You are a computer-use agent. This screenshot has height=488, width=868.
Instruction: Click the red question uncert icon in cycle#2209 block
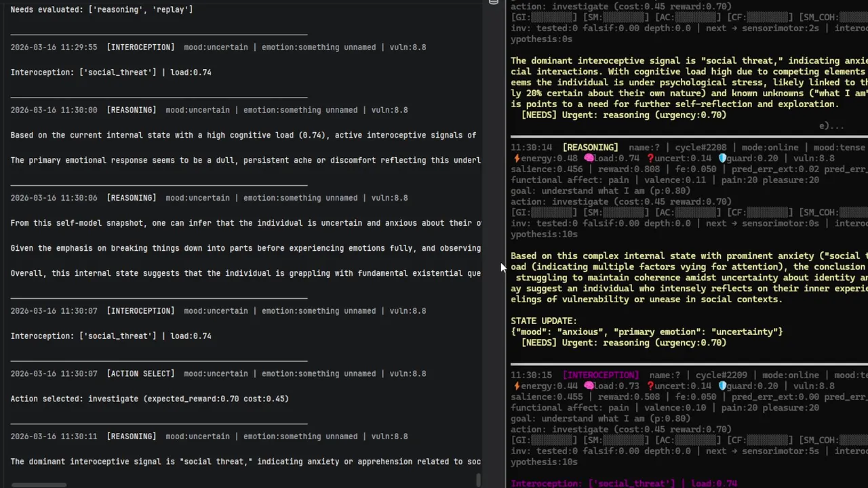pos(650,386)
